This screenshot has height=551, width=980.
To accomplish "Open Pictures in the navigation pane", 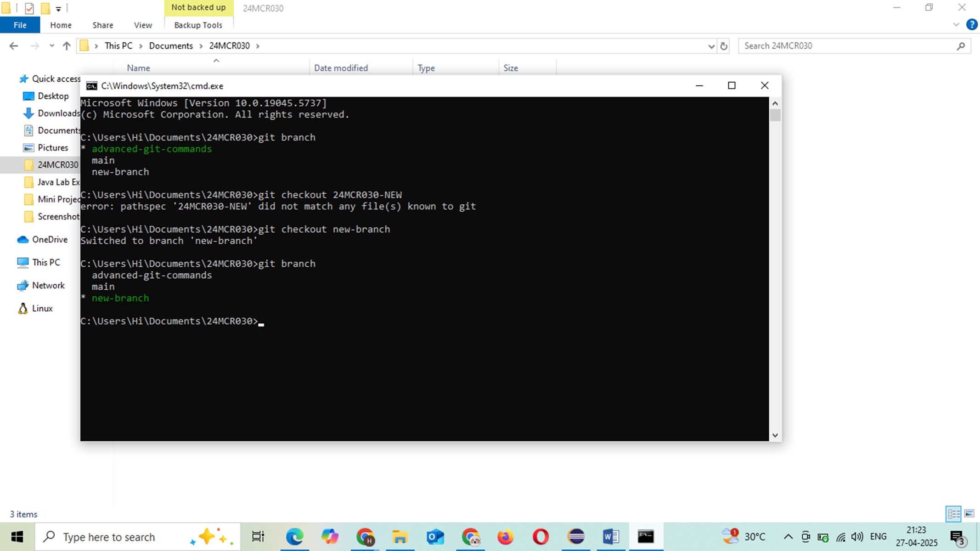I will pos(45,147).
